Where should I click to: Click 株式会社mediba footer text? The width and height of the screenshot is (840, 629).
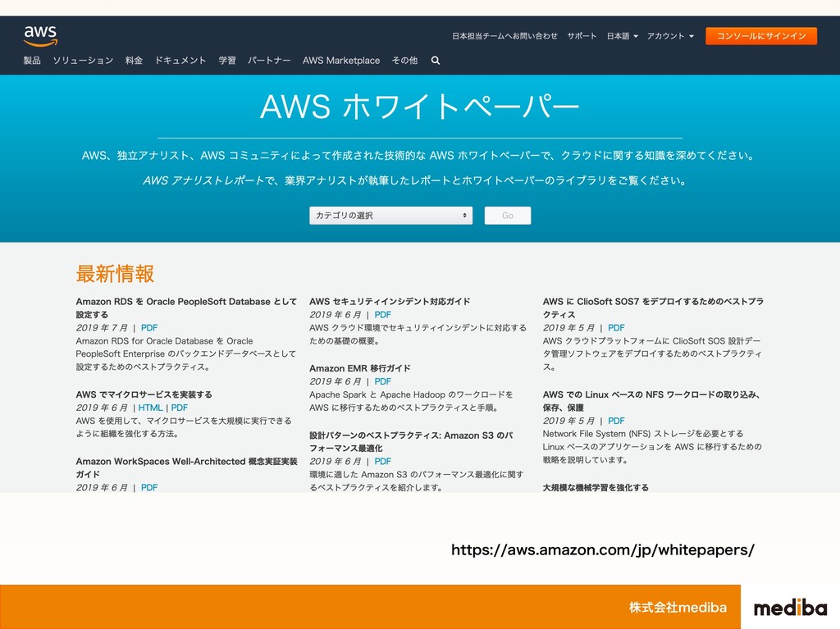point(678,608)
